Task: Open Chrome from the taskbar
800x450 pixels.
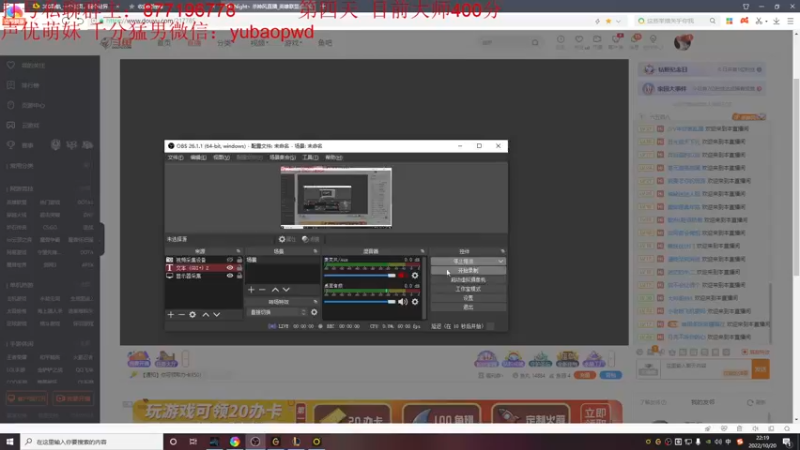Action: click(235, 441)
